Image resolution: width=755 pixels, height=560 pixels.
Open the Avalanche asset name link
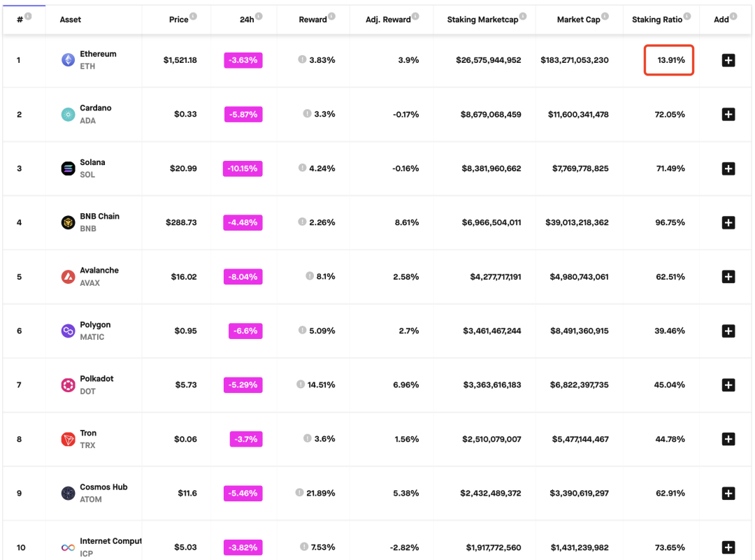pos(99,270)
